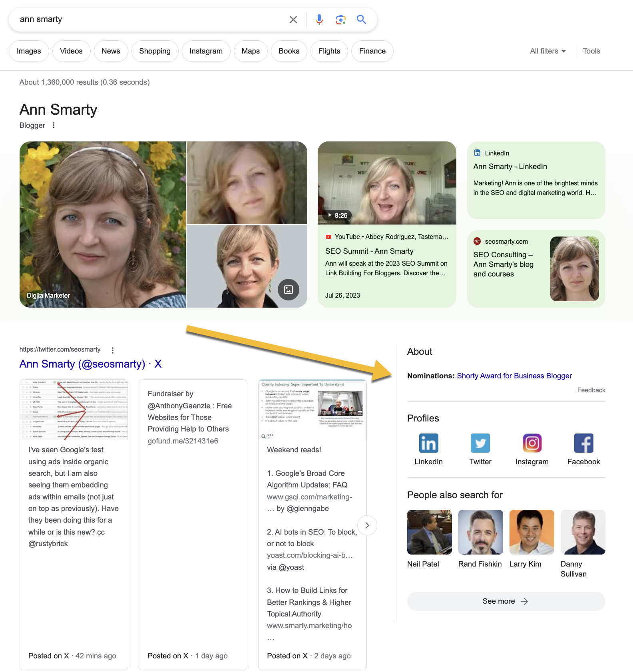Click the YouTube icon in the video card
Screen dimensions: 633x672
(x=328, y=237)
